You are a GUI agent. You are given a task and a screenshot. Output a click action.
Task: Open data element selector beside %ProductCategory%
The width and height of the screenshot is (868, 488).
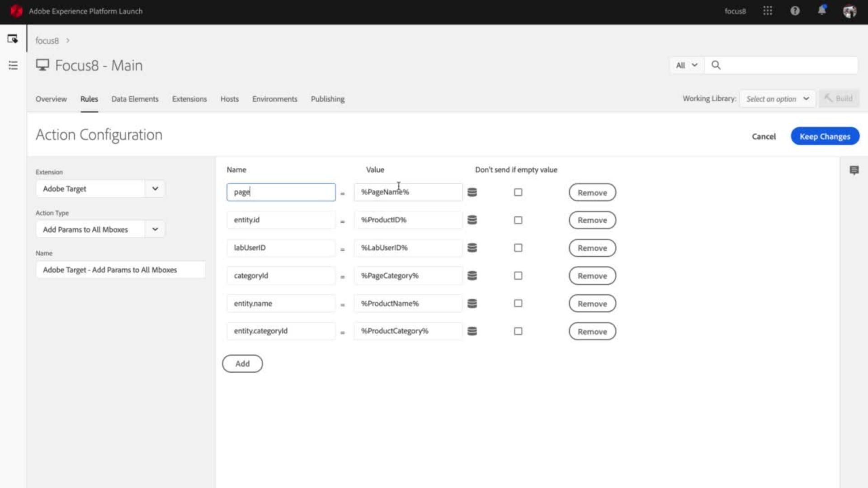472,331
